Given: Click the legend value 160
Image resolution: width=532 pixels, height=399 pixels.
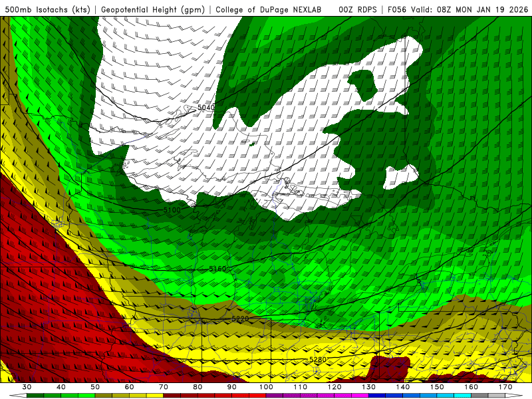Looking at the screenshot, I should [x=471, y=387].
